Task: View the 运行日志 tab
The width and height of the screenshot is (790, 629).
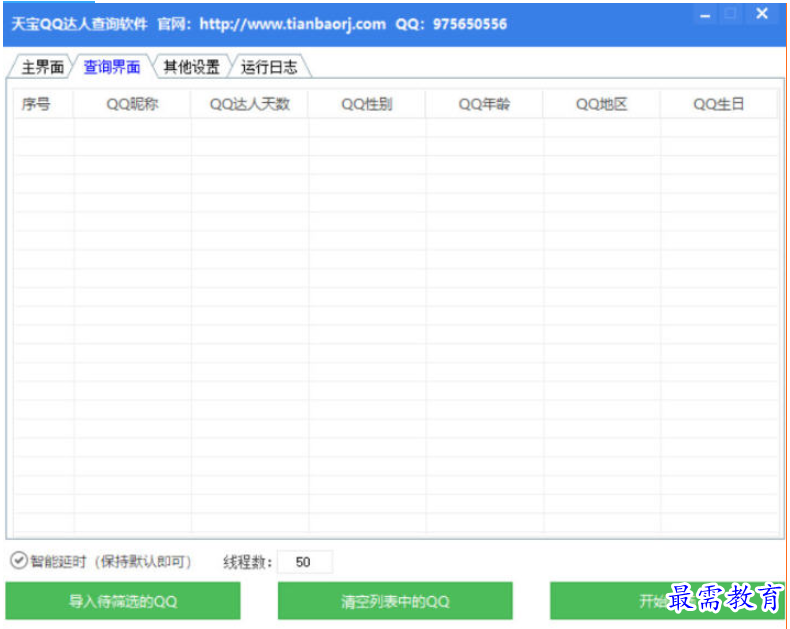Action: [x=269, y=67]
